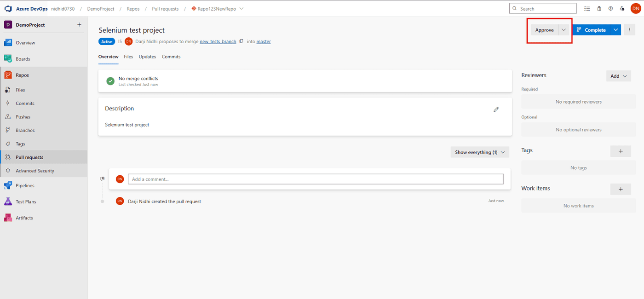Click the Approve button

point(545,30)
